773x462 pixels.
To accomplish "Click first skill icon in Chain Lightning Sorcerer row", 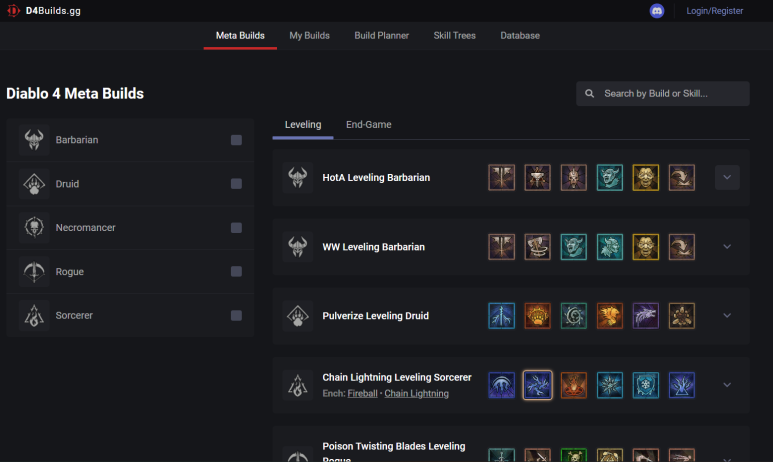I will coord(501,385).
